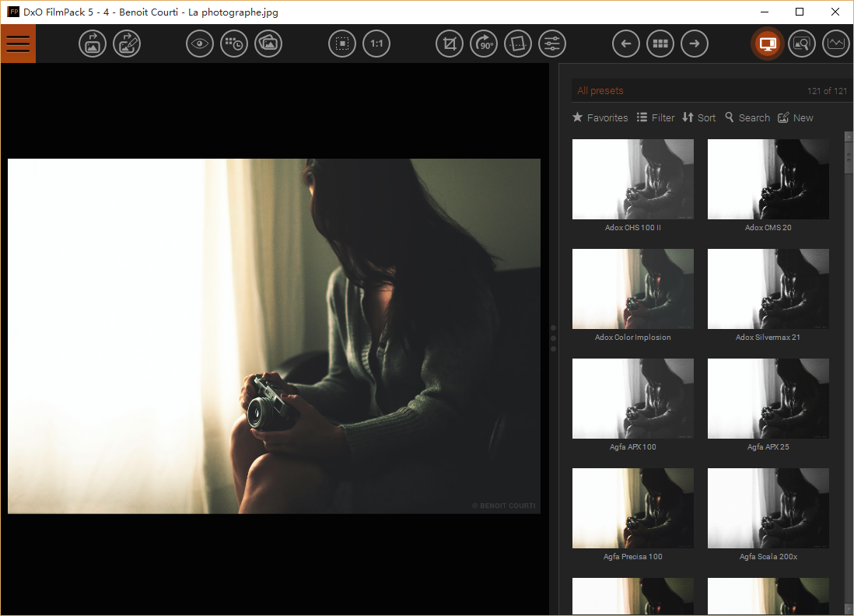Rotate the image 90 degrees

484,44
